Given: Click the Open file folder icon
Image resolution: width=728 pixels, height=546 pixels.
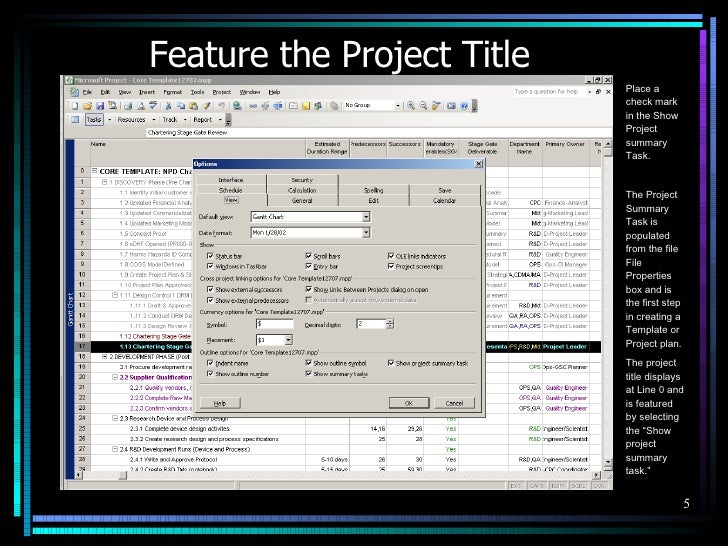Looking at the screenshot, I should pyautogui.click(x=87, y=106).
